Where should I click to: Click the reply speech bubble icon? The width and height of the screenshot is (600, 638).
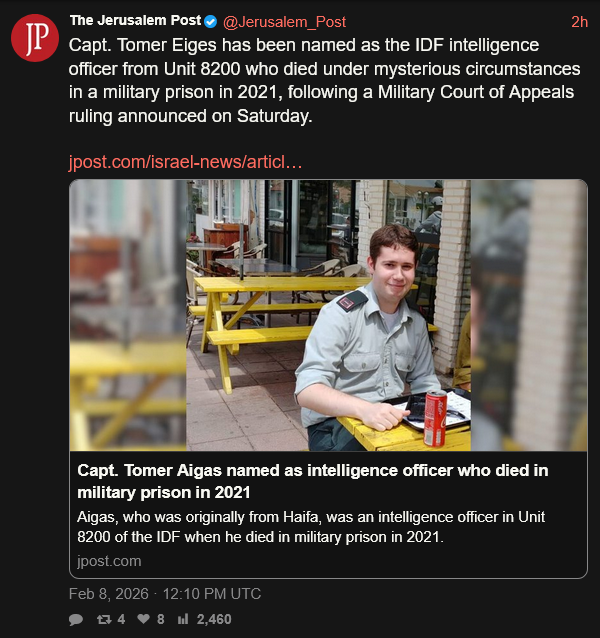(x=76, y=619)
